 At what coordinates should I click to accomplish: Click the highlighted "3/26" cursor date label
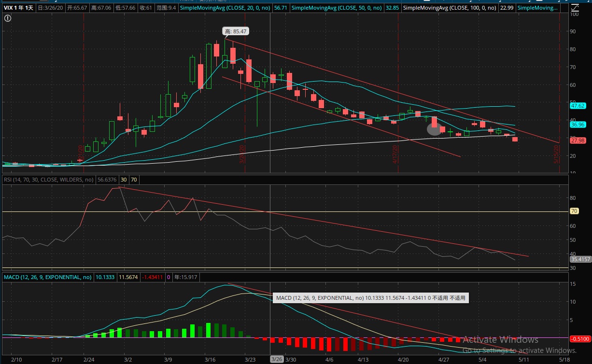(x=277, y=360)
